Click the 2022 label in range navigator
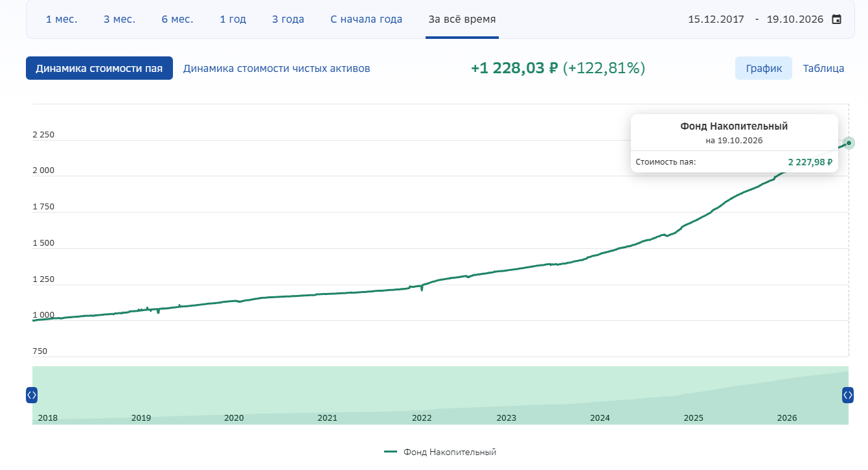 click(422, 418)
